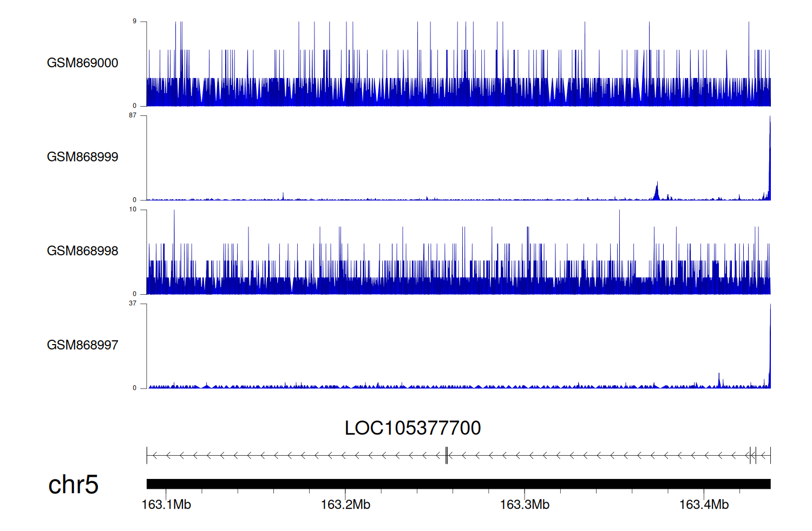Screen dimensions: 812x531
Task: Click the black chr5 ideogram bar
Action: [x=458, y=484]
